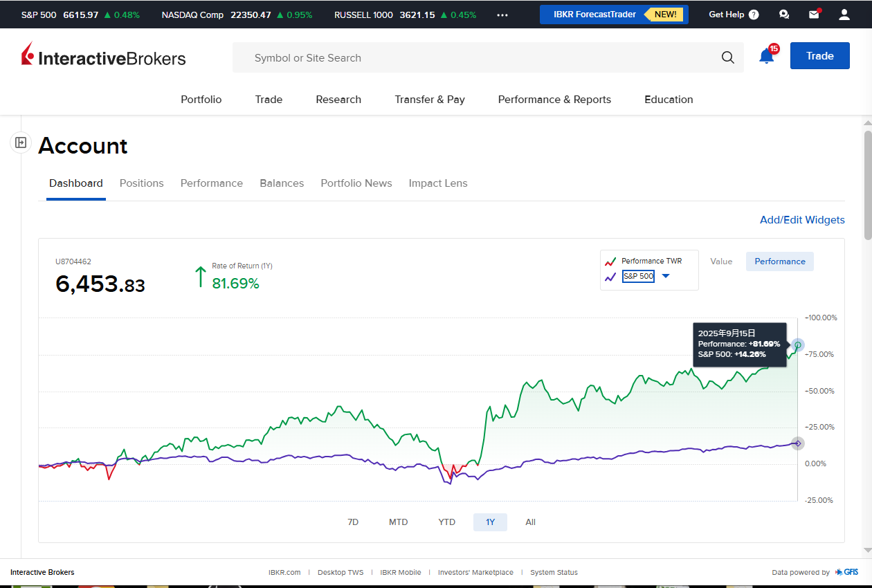Switch to the Positions tab
872x588 pixels.
142,183
